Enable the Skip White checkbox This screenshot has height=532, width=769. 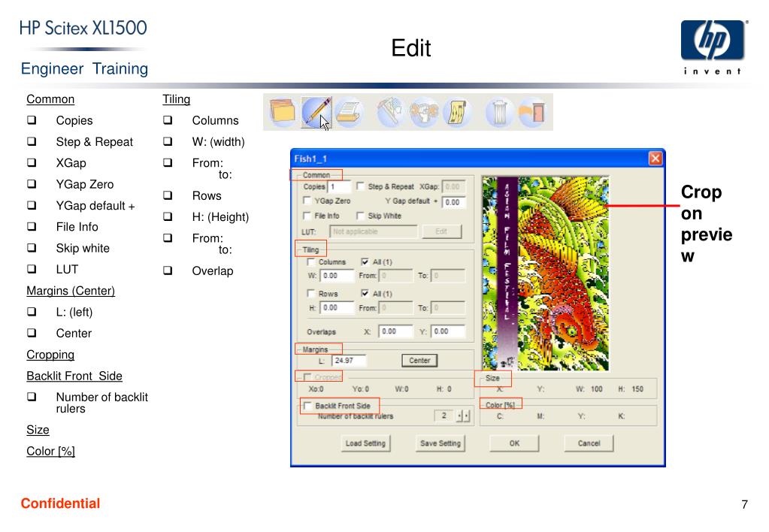[360, 215]
